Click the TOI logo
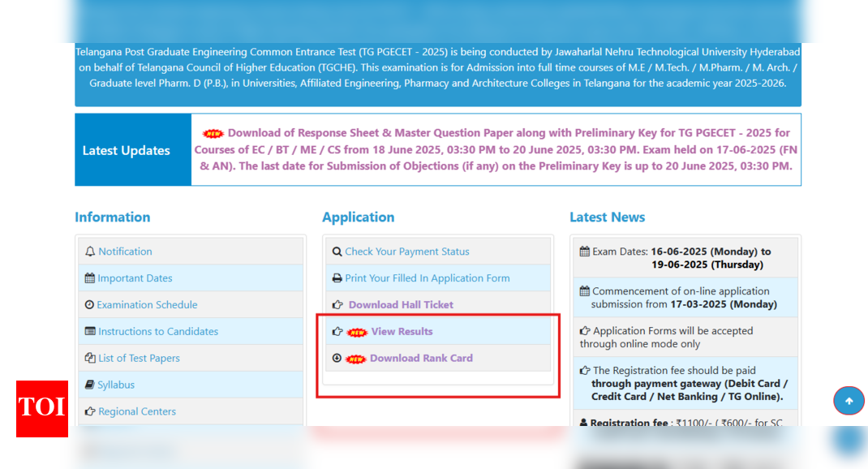The image size is (868, 469). point(41,409)
